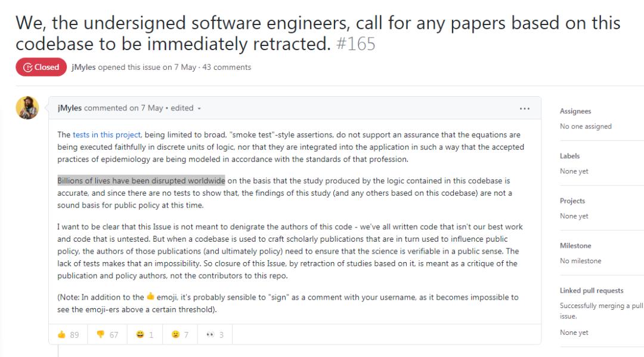Click the thumbs down reaction with 67

pyautogui.click(x=107, y=334)
